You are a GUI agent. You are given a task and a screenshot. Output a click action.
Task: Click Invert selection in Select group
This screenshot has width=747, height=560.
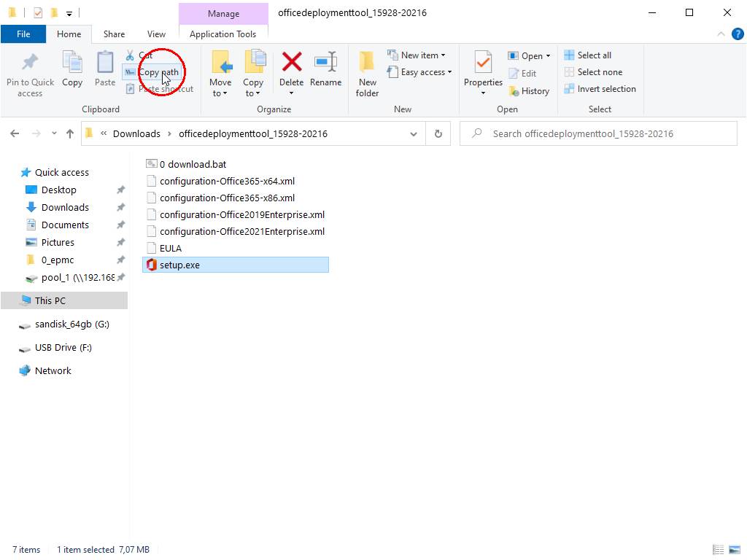600,89
